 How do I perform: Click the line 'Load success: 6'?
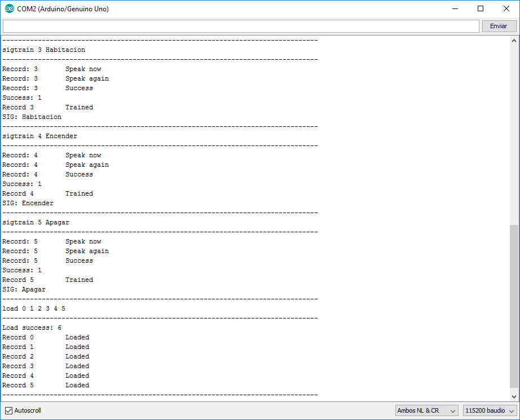tap(32, 328)
